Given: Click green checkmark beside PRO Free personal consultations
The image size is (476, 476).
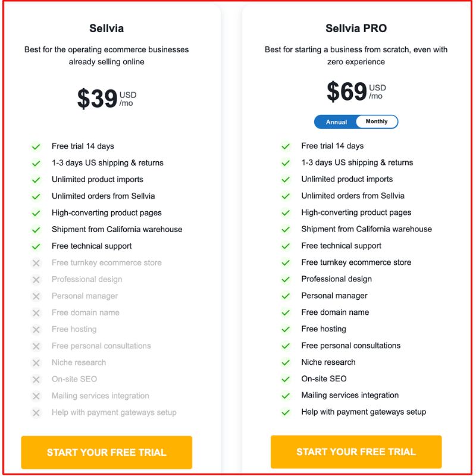Looking at the screenshot, I should point(286,346).
